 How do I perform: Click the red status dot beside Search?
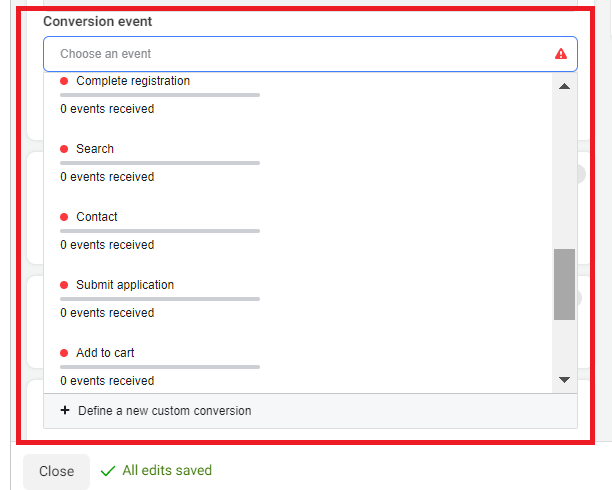(65, 149)
